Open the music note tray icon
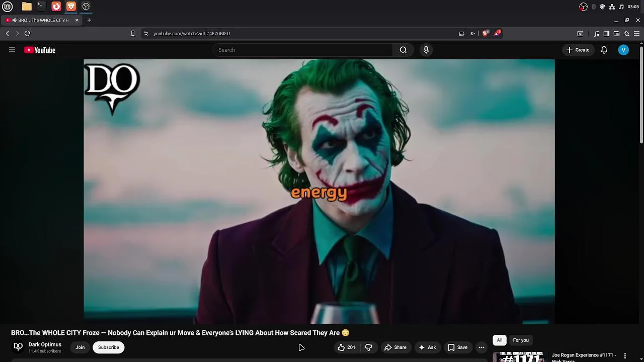644x362 pixels. tap(621, 7)
